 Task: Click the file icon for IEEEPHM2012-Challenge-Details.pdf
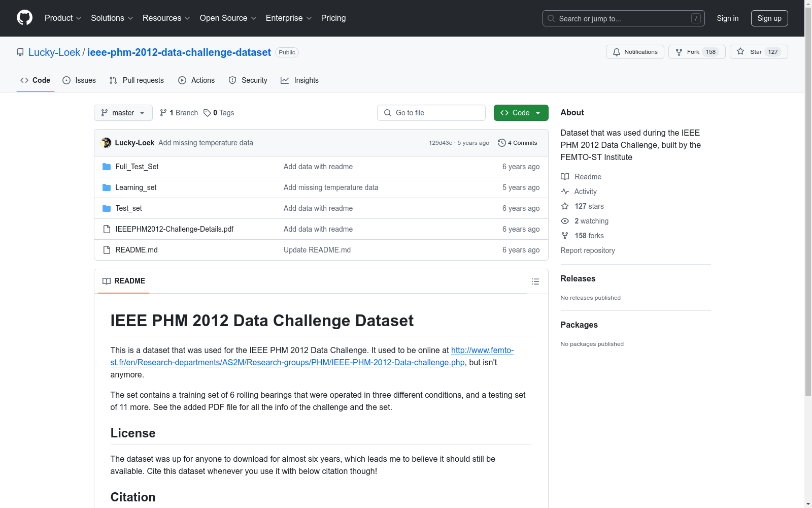(107, 229)
